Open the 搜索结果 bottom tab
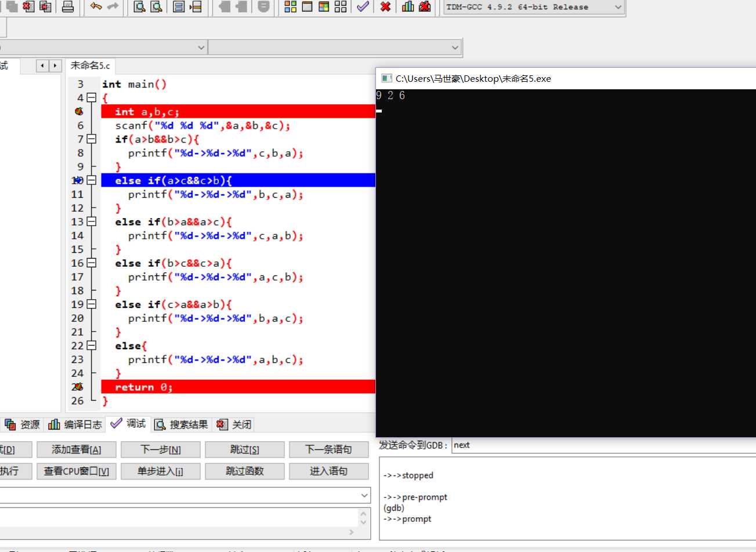 (x=181, y=424)
